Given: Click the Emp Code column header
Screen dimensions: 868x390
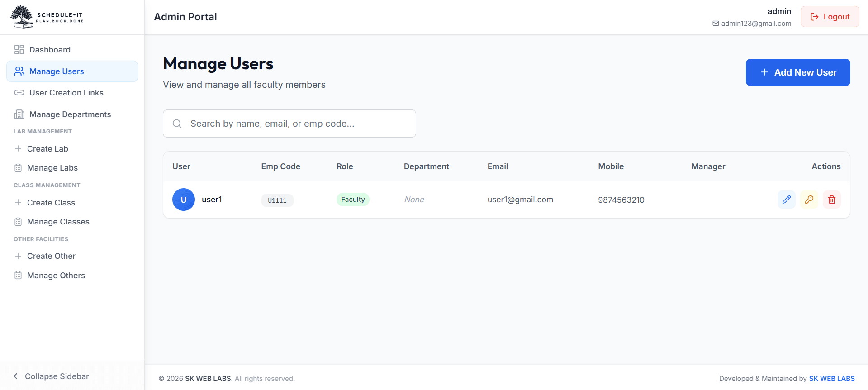Looking at the screenshot, I should point(280,166).
